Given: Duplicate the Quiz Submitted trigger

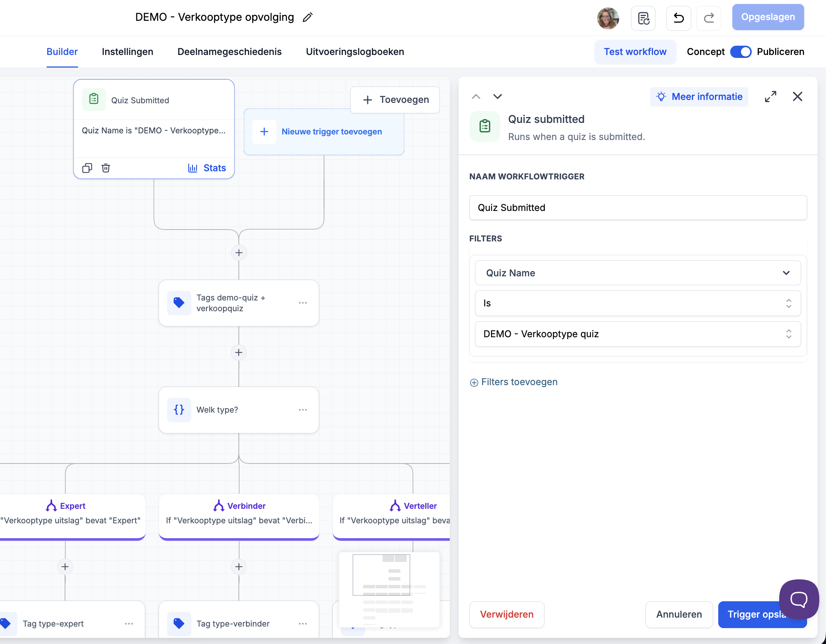Looking at the screenshot, I should [87, 168].
